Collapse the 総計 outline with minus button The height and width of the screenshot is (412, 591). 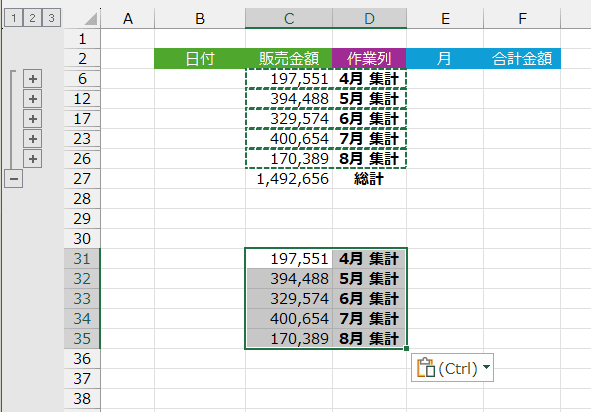pos(14,179)
